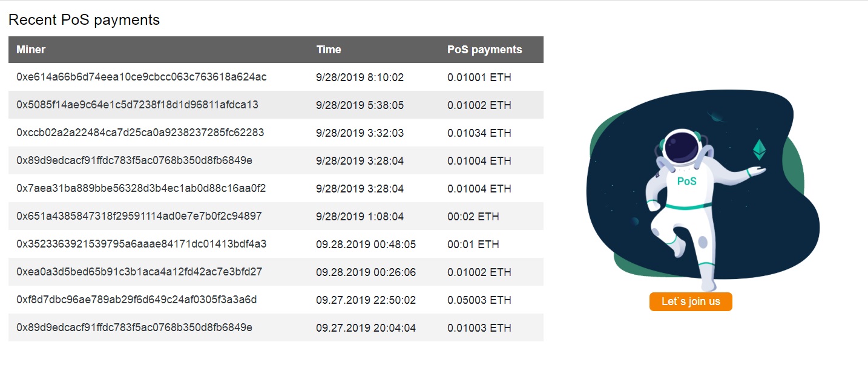
Task: Click the Ethereum diamond logo in illustration
Action: tap(759, 149)
